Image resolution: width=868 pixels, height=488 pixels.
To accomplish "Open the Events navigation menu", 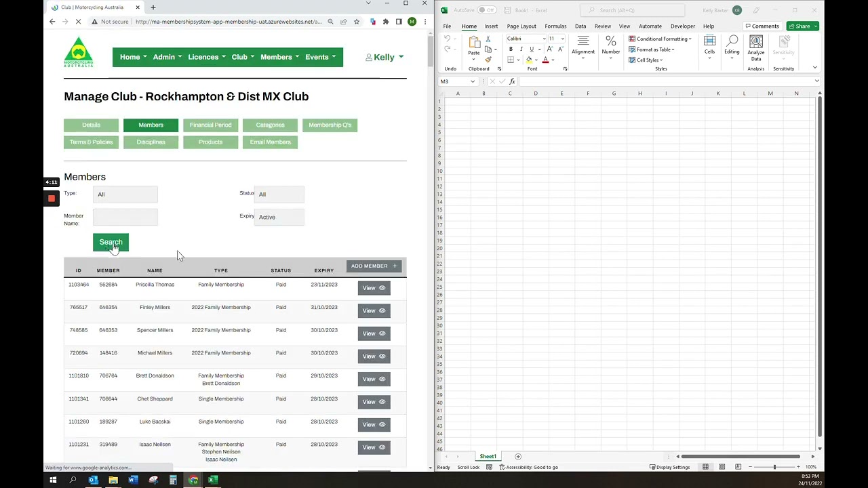I will (x=320, y=57).
